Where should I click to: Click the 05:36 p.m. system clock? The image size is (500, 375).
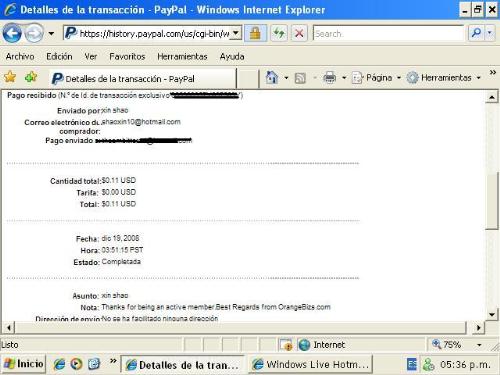tap(465, 365)
